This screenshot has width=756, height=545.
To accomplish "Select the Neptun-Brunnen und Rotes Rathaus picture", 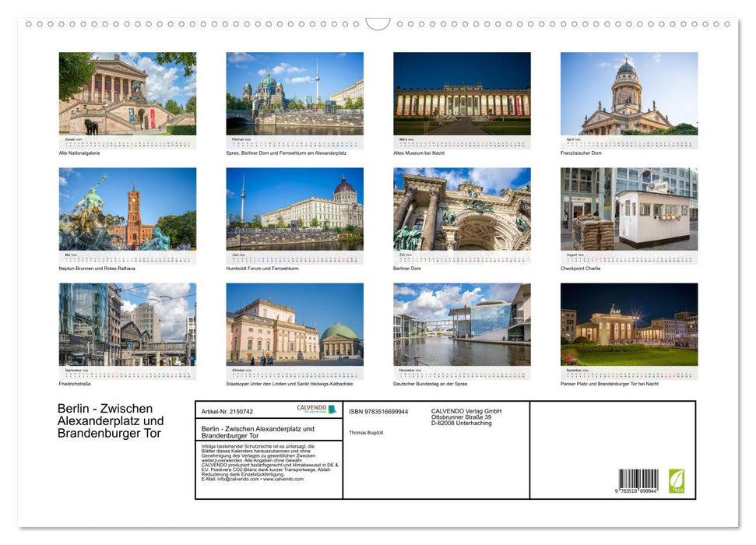I will (127, 213).
